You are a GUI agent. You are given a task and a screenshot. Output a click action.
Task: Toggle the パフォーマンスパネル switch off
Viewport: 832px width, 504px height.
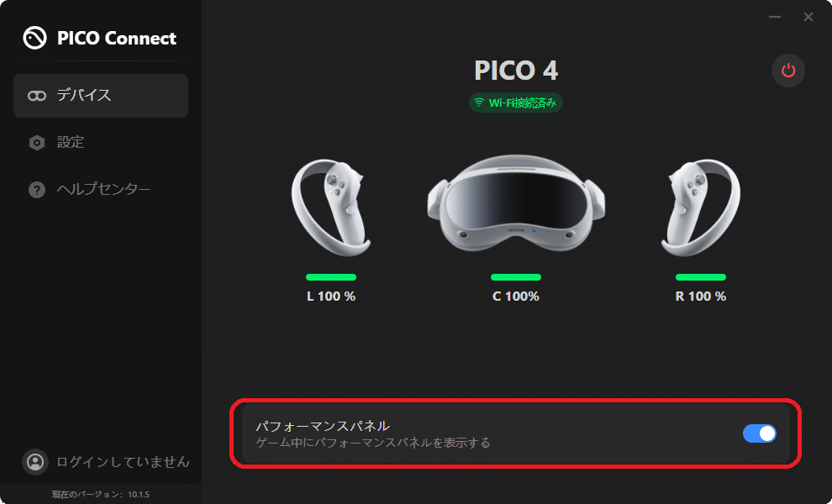click(760, 433)
